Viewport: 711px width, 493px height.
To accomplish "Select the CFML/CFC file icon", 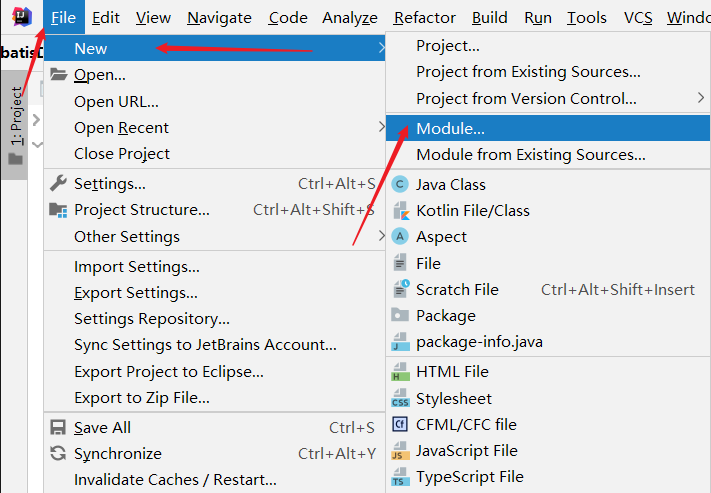I will click(x=400, y=425).
